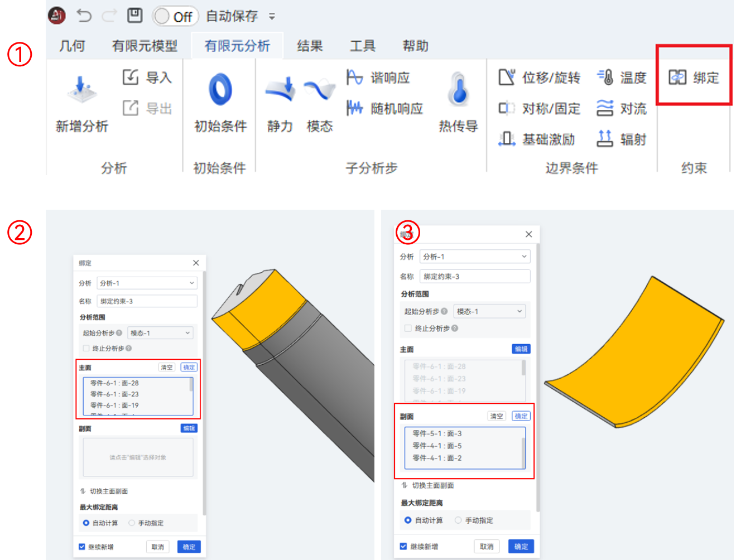
Task: Close the left 绑定 dialog
Action: 196,263
